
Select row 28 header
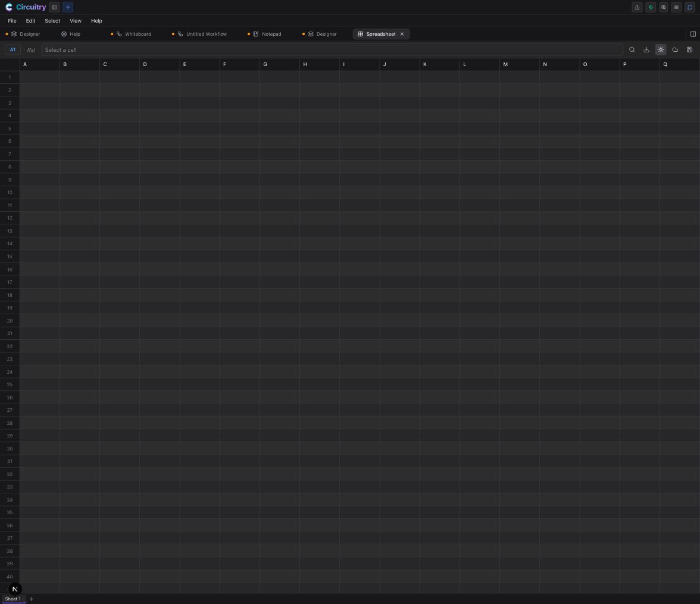[x=10, y=423]
